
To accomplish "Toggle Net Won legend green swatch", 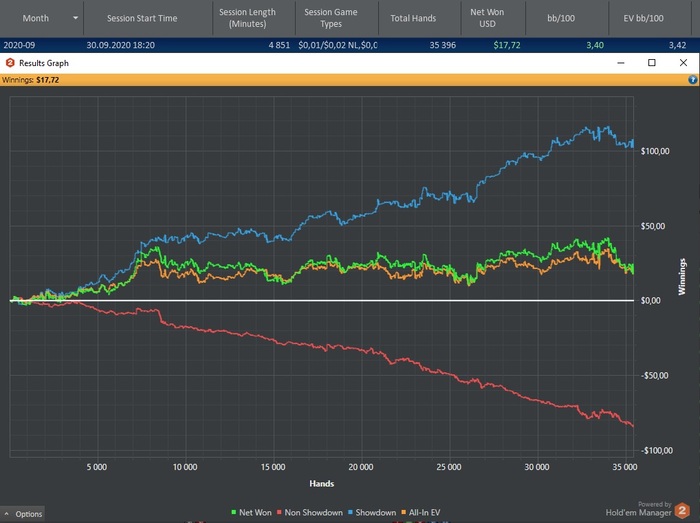I will point(233,512).
